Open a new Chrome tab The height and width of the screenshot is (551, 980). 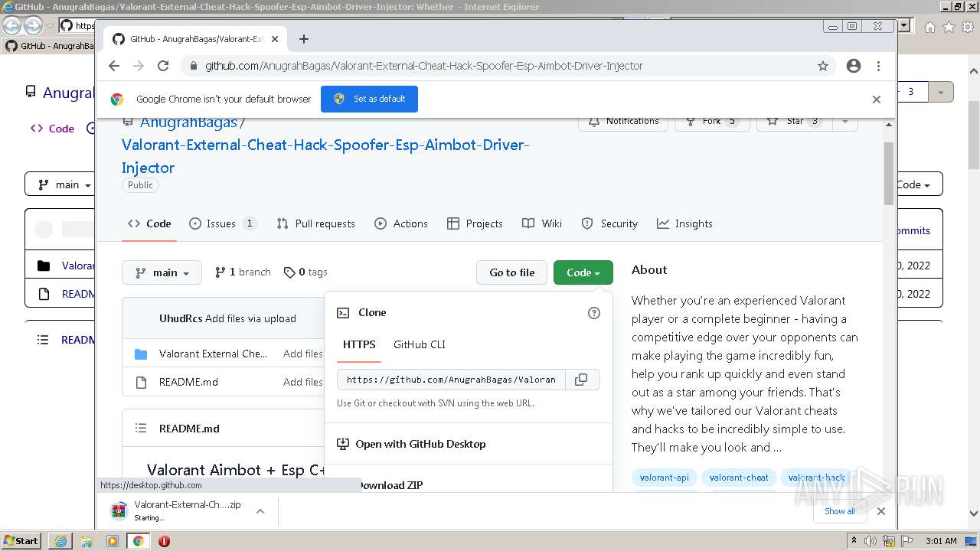(x=304, y=39)
